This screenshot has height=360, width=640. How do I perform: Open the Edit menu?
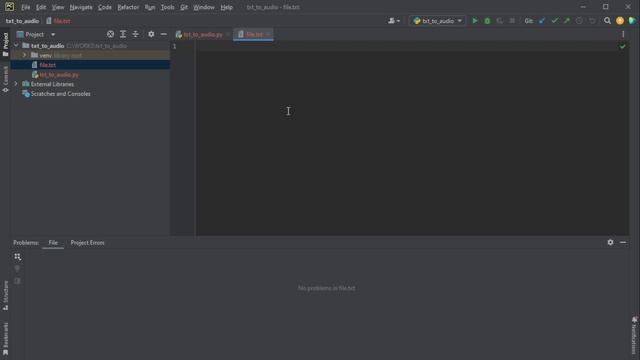(41, 7)
